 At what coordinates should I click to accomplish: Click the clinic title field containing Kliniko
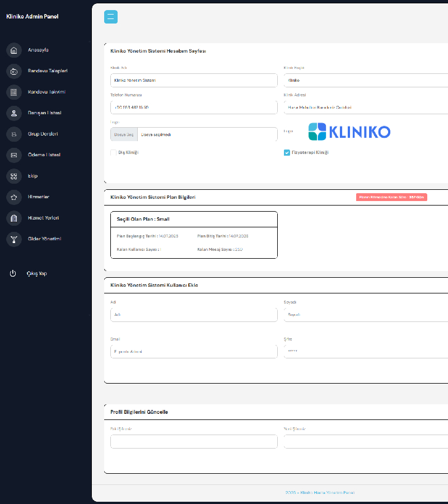[366, 80]
